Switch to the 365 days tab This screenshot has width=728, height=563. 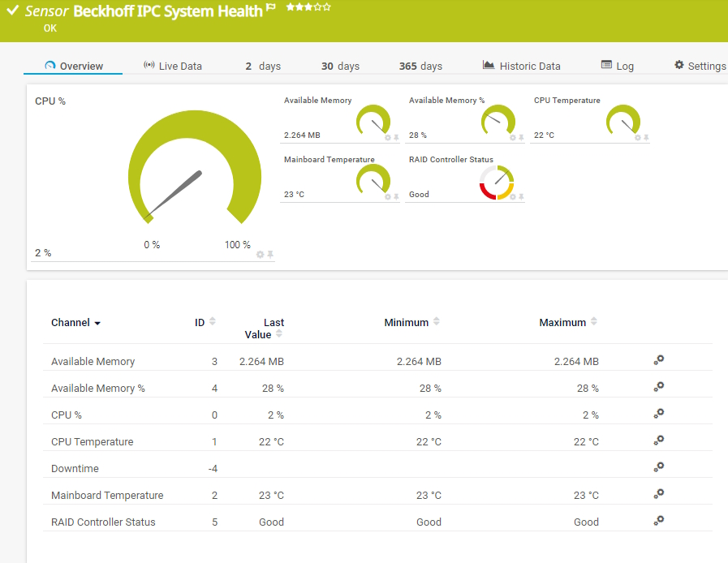[x=420, y=66]
